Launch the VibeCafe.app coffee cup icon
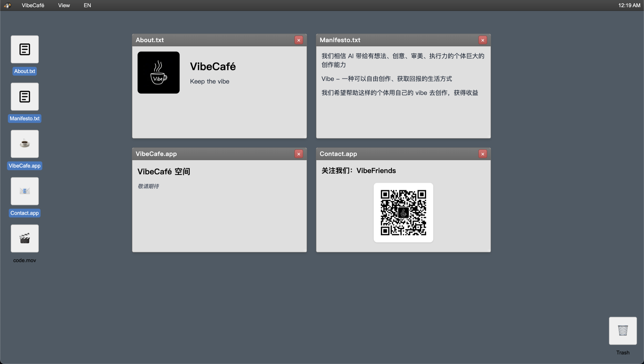Image resolution: width=644 pixels, height=364 pixels. [x=25, y=144]
